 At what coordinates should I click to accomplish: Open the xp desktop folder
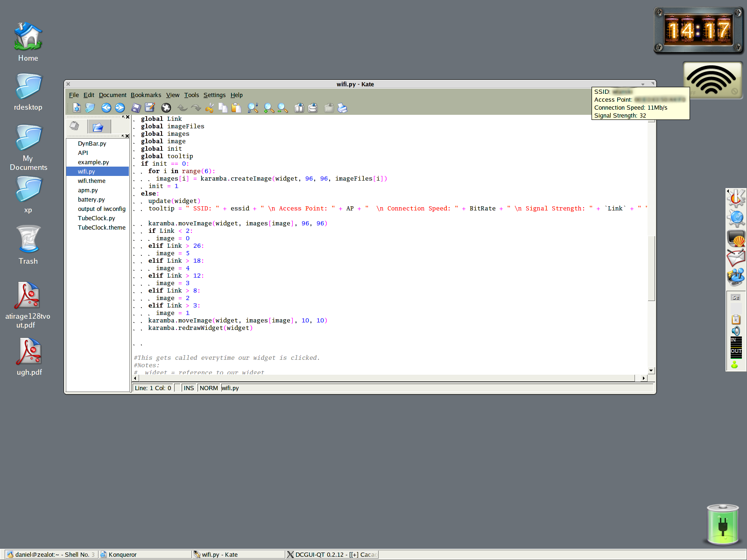[28, 195]
